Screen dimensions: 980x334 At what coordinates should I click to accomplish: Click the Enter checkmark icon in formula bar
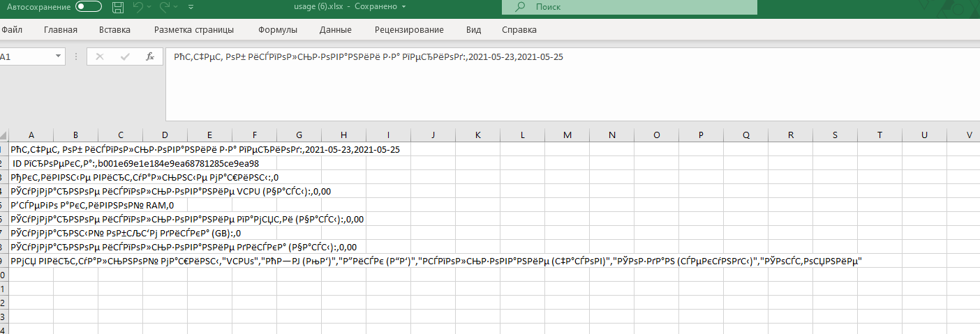[124, 56]
